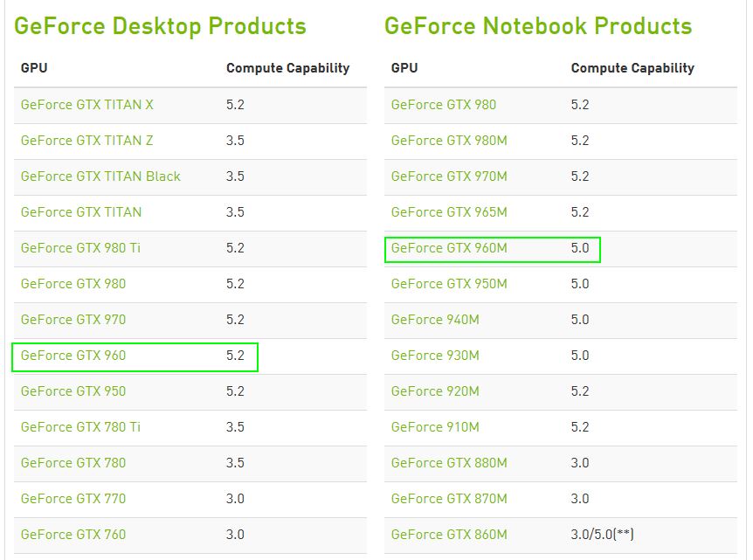Open the GeForce GTX 780 Ti link
The width and height of the screenshot is (753, 560).
point(80,427)
